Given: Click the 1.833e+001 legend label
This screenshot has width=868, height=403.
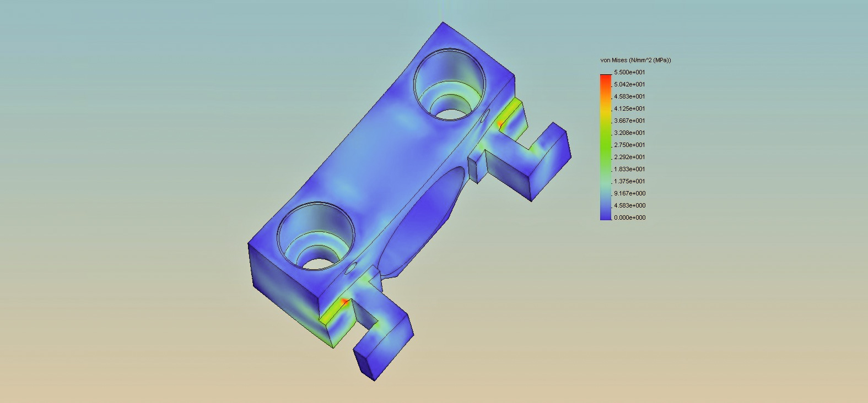Looking at the screenshot, I should (x=629, y=169).
